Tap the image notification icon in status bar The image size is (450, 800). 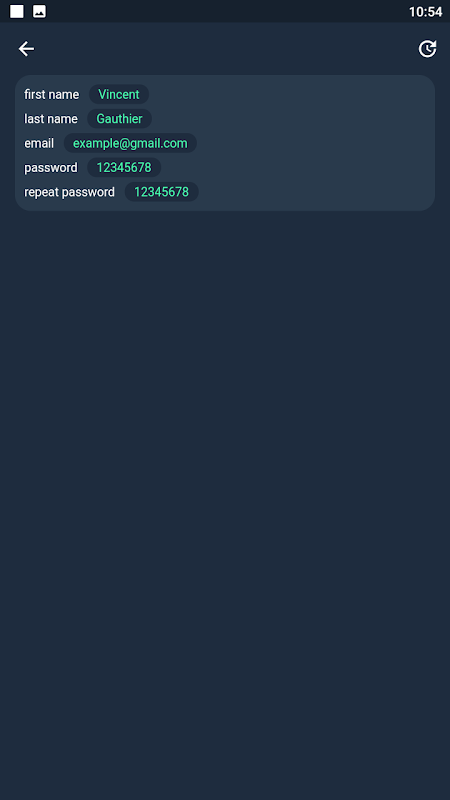tap(39, 11)
